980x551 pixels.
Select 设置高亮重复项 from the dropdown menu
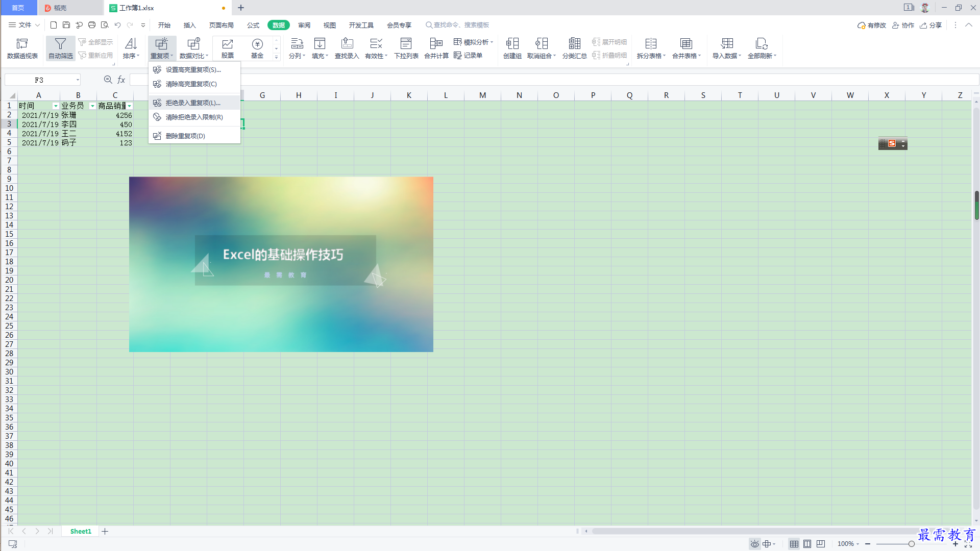tap(194, 69)
